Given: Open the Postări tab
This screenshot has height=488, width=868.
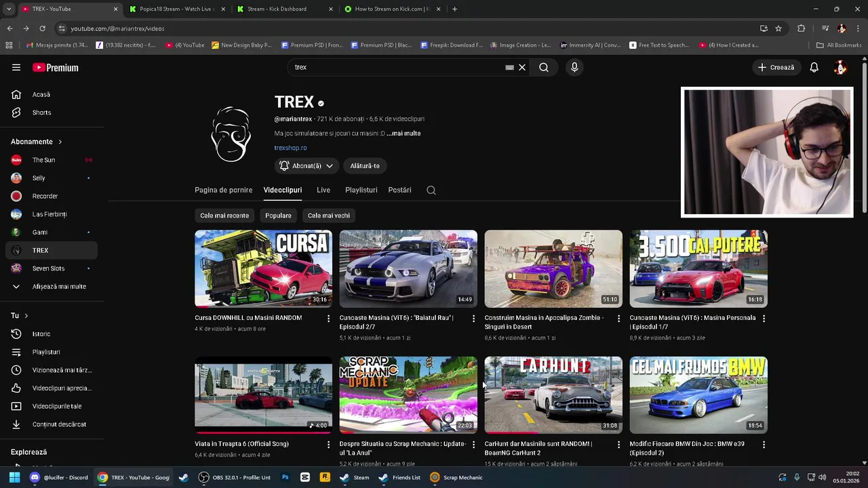Looking at the screenshot, I should (x=399, y=190).
